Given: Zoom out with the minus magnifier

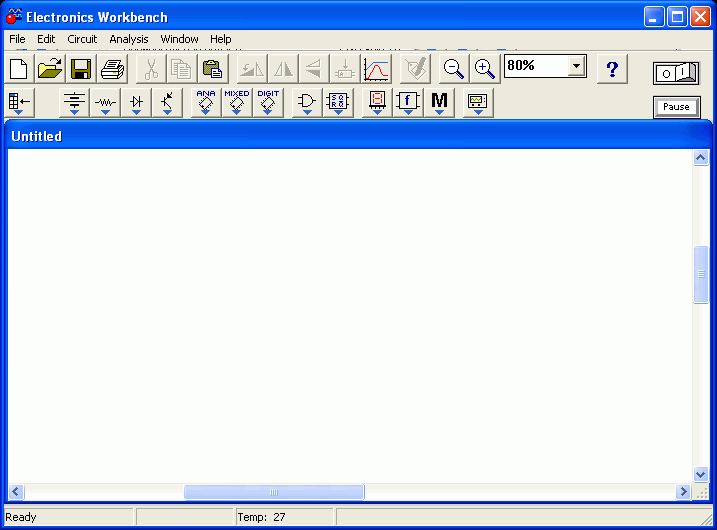Looking at the screenshot, I should 454,69.
